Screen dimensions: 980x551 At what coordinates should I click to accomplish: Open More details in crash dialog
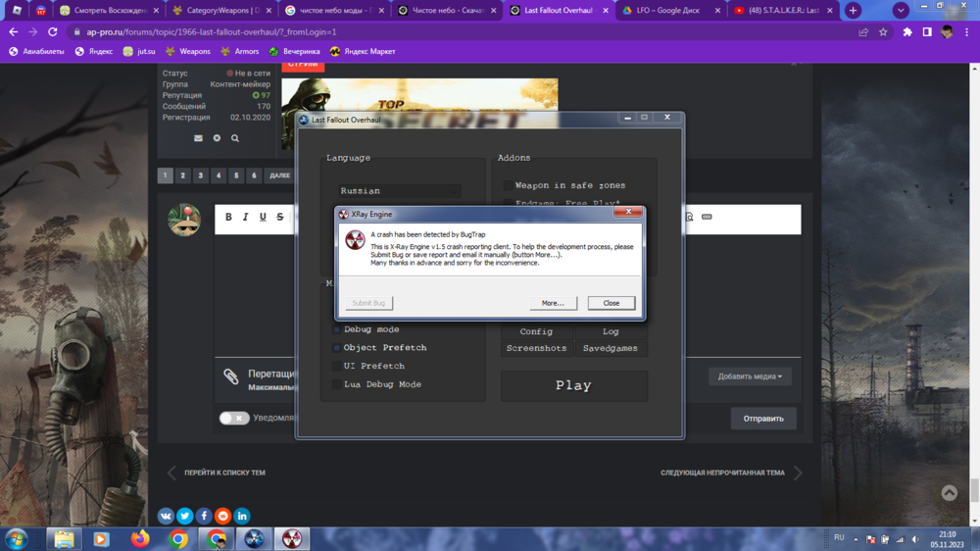(x=553, y=303)
